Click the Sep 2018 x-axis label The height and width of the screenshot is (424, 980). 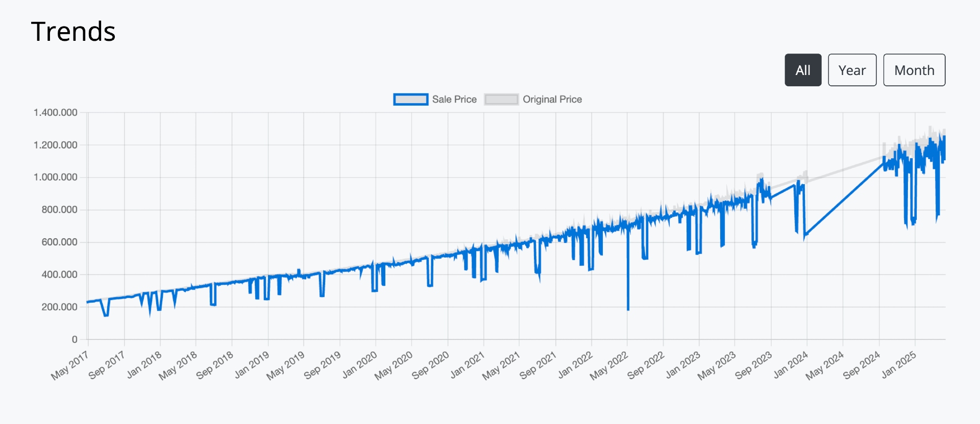point(214,365)
